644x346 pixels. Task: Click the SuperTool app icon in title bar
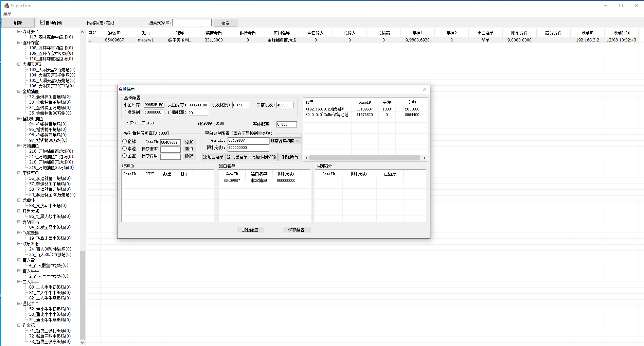[x=6, y=5]
